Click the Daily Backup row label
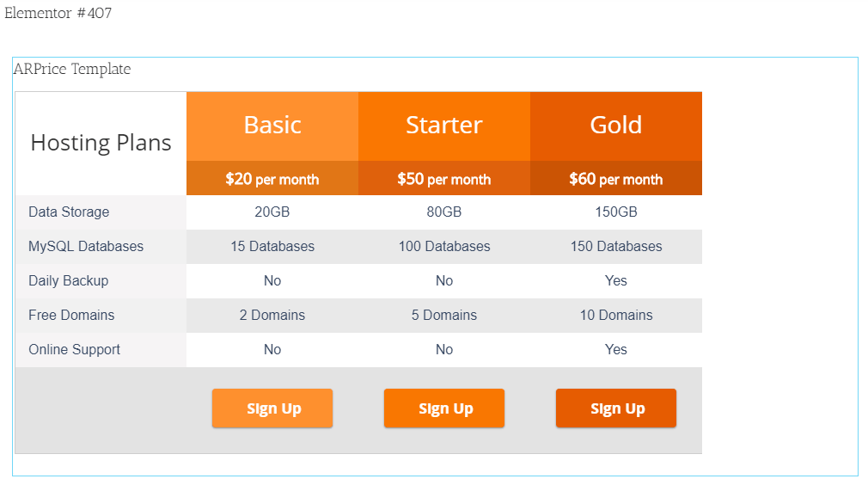The image size is (868, 485). tap(68, 280)
